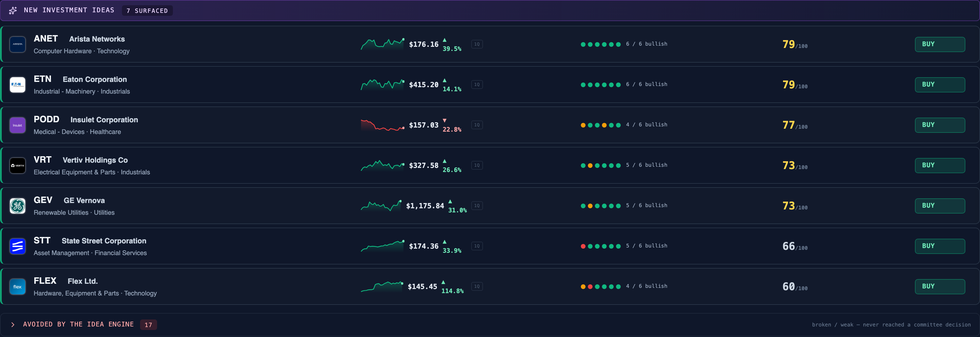The width and height of the screenshot is (980, 337).
Task: Click the GE Vernova logo icon
Action: [18, 206]
